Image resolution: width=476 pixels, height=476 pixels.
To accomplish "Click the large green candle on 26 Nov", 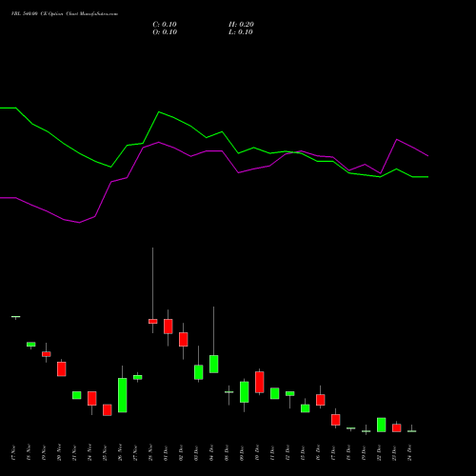I will click(x=123, y=395).
